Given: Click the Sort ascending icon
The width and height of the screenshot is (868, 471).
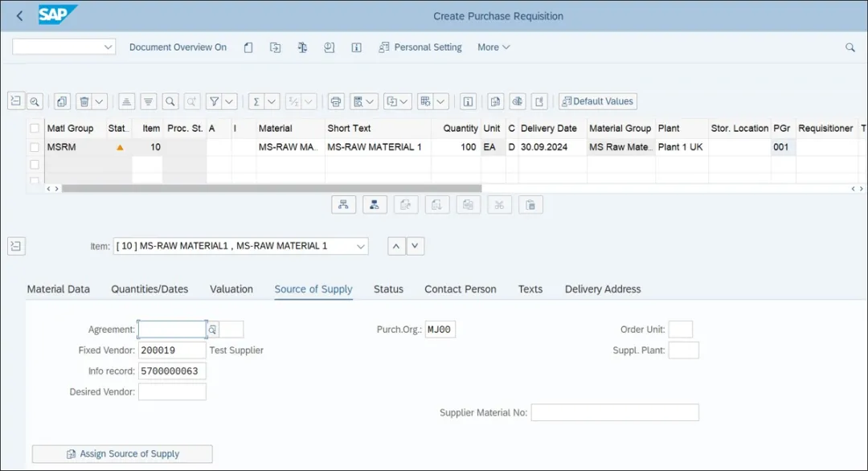Looking at the screenshot, I should 126,101.
